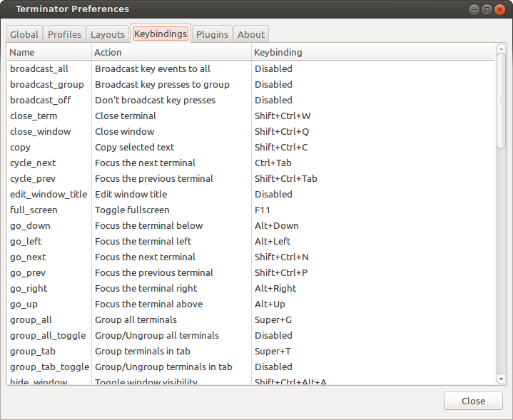Image resolution: width=513 pixels, height=420 pixels.
Task: Select the copy row name
Action: pyautogui.click(x=20, y=148)
